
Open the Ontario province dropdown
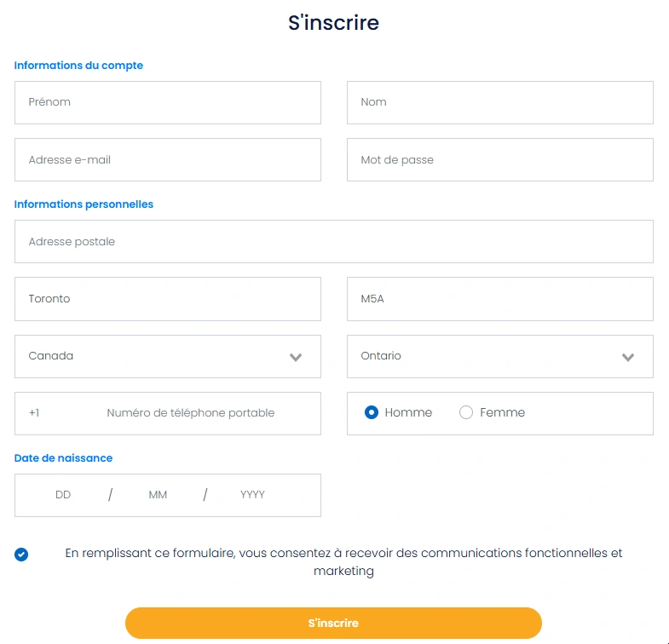pos(500,357)
